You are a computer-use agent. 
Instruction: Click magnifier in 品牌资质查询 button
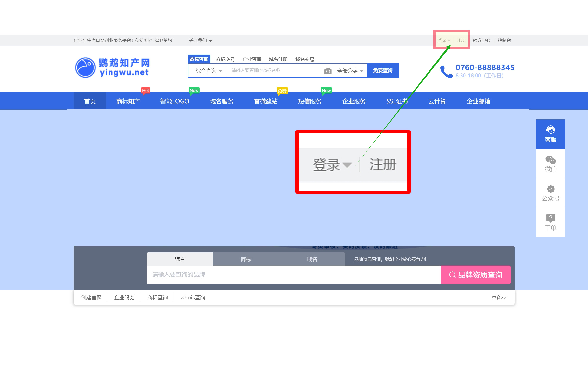452,275
